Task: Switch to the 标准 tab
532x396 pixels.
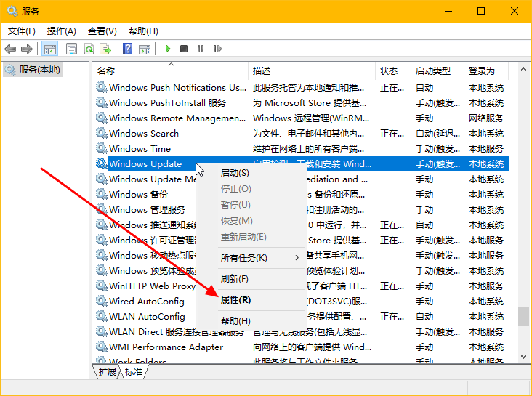Action: click(134, 372)
